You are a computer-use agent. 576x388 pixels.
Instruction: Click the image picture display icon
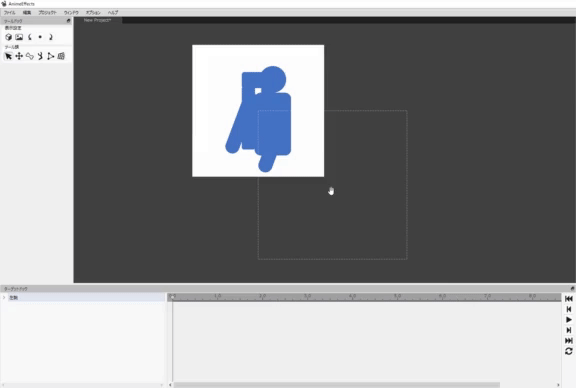coord(19,37)
